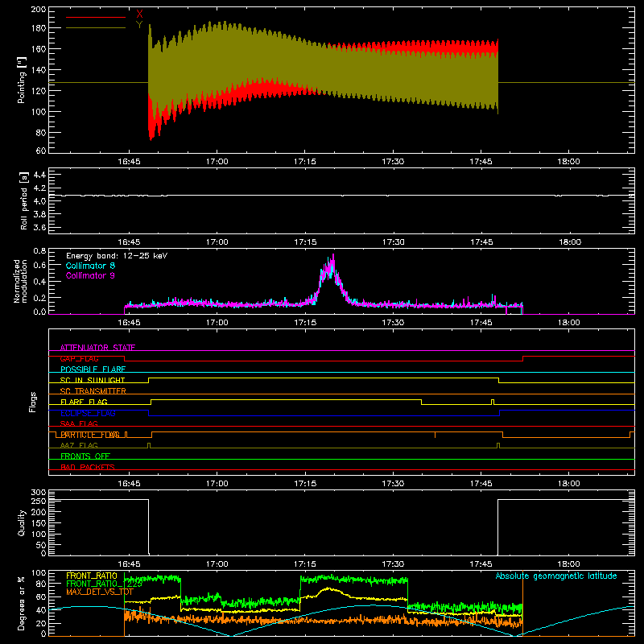Click the 250 tick on Quality axis

(x=39, y=502)
